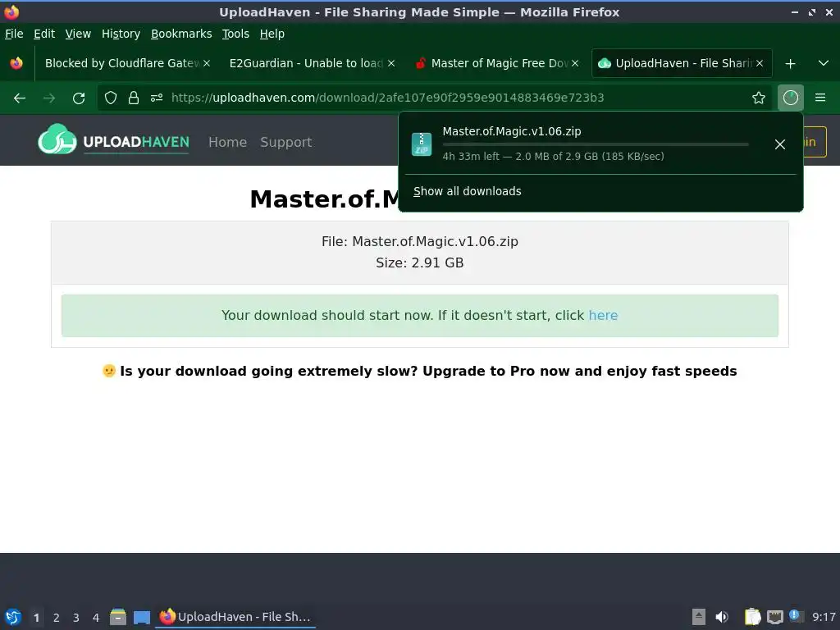Open the History menu
The width and height of the screenshot is (840, 630).
[x=121, y=34]
